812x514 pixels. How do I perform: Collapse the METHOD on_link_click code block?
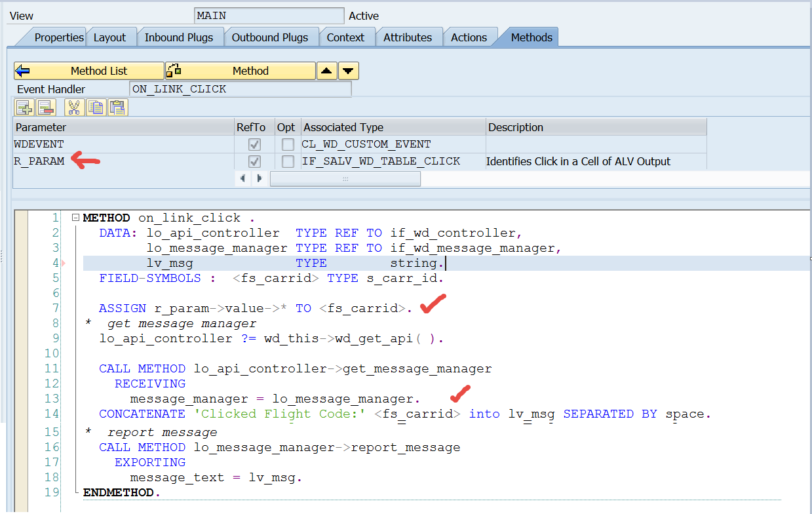[75, 218]
